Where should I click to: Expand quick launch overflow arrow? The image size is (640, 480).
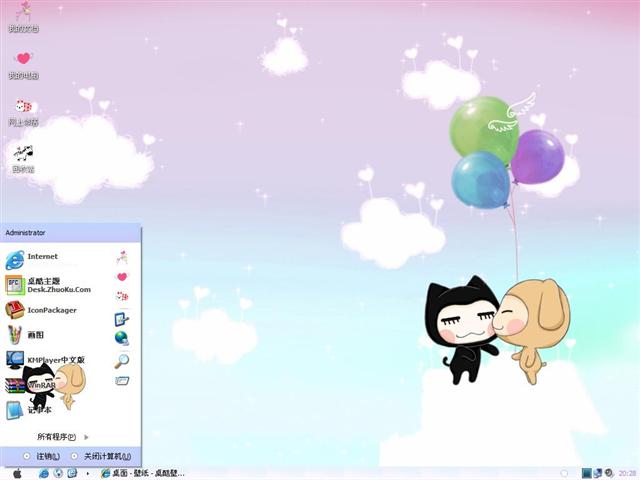(x=87, y=473)
